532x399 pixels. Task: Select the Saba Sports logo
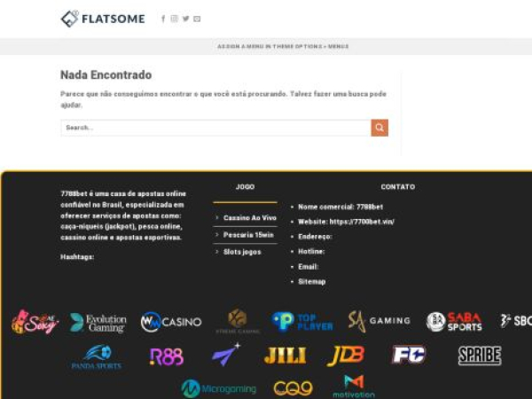(454, 322)
